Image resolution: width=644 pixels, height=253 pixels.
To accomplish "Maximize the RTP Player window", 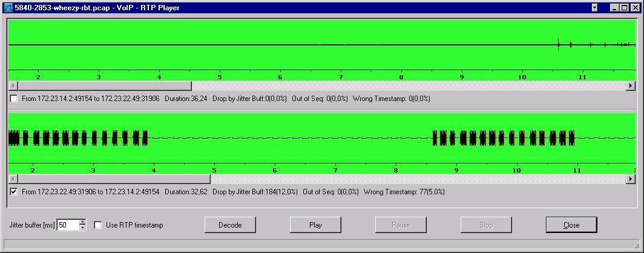I will (x=623, y=7).
